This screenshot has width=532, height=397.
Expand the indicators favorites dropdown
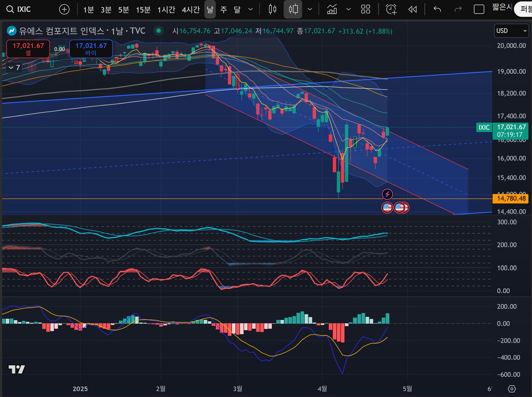coord(348,9)
